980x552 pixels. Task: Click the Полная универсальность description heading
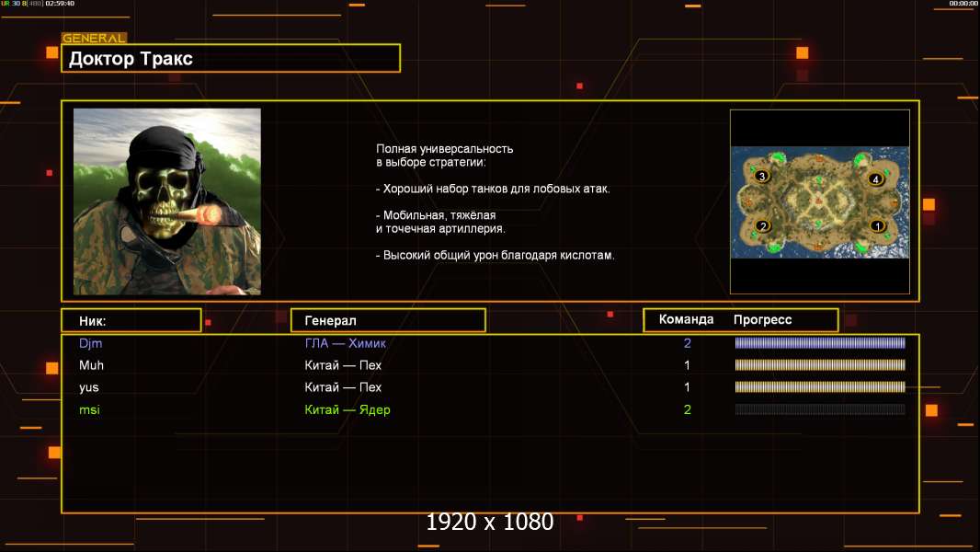click(x=444, y=155)
